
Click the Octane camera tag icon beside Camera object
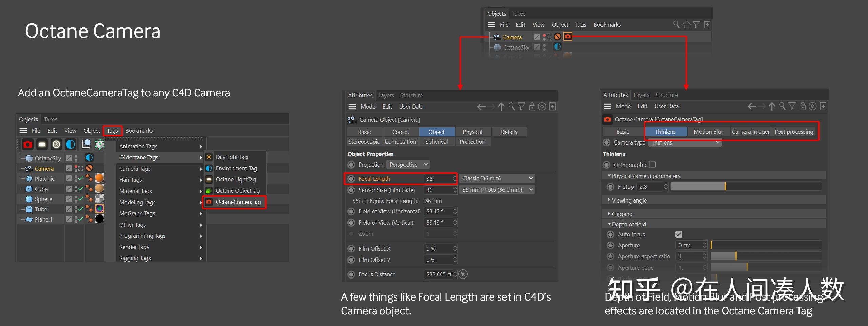pyautogui.click(x=568, y=37)
